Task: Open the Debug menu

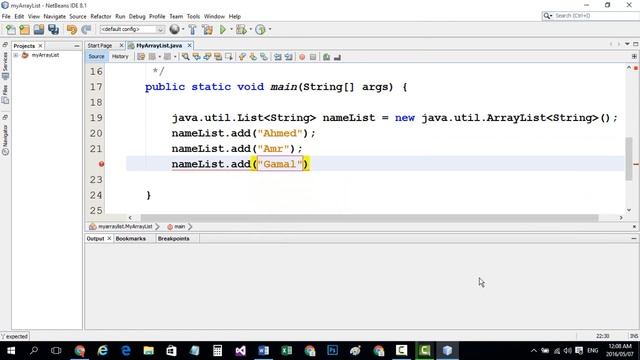Action: click(137, 16)
